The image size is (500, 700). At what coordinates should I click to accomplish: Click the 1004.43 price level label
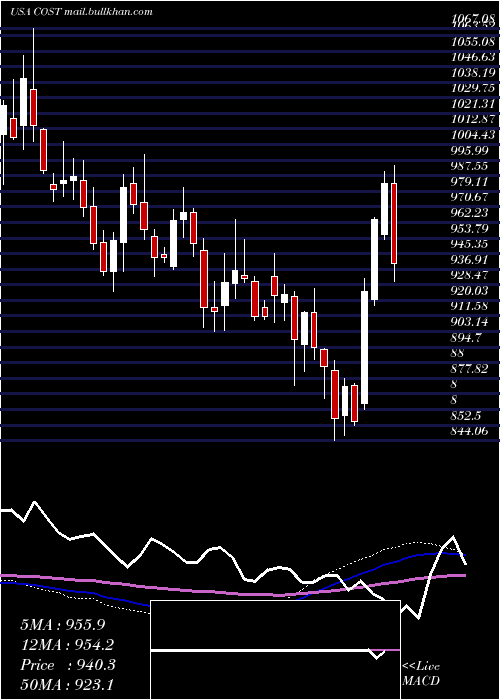click(x=473, y=135)
